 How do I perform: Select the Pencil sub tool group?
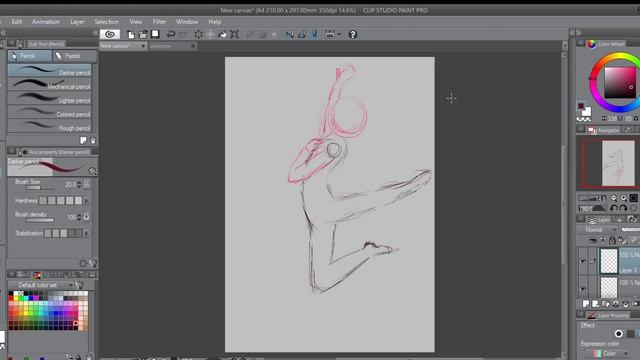pos(29,56)
